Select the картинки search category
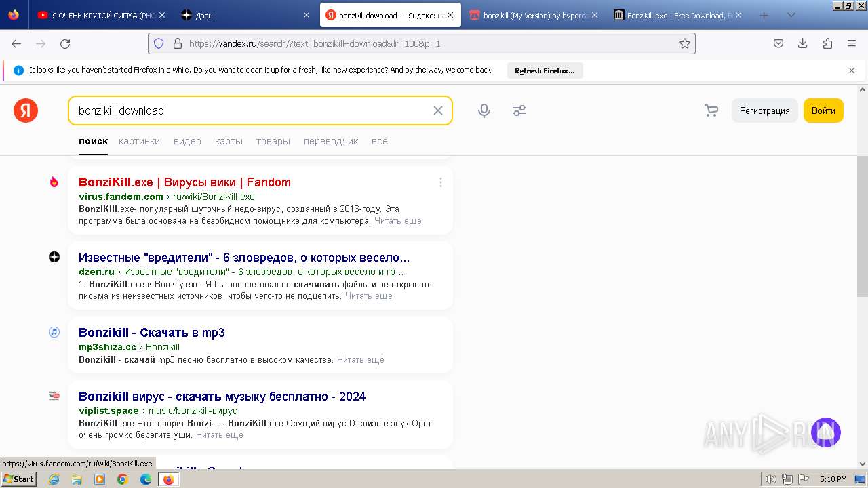Screen dimensions: 868x488 point(139,141)
